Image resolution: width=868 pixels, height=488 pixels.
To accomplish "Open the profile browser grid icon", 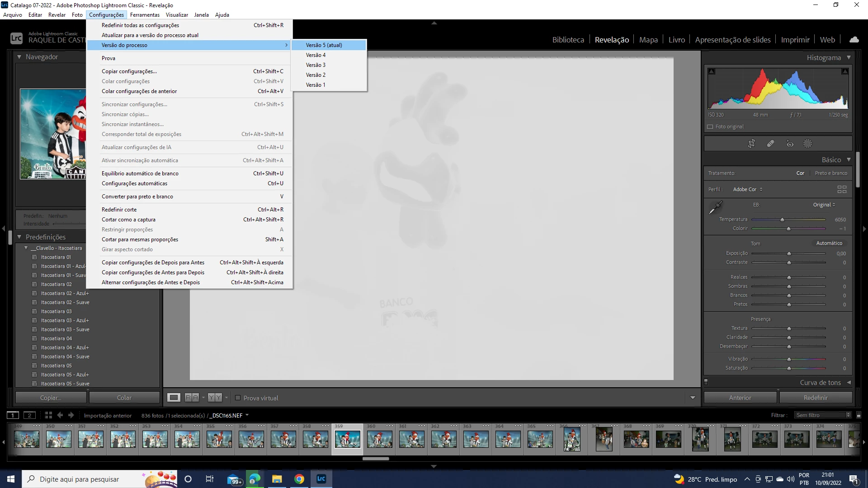I will (842, 189).
